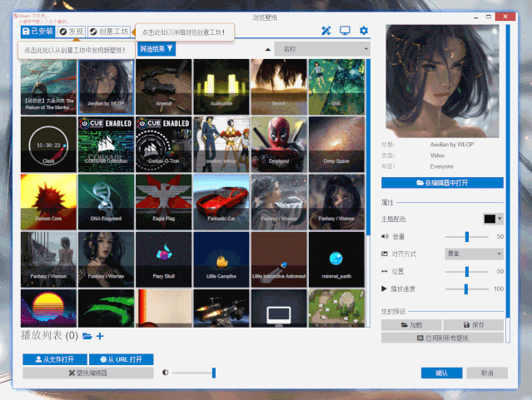Click the Steam unavailable warning text
532x400 pixels.
(42, 18)
